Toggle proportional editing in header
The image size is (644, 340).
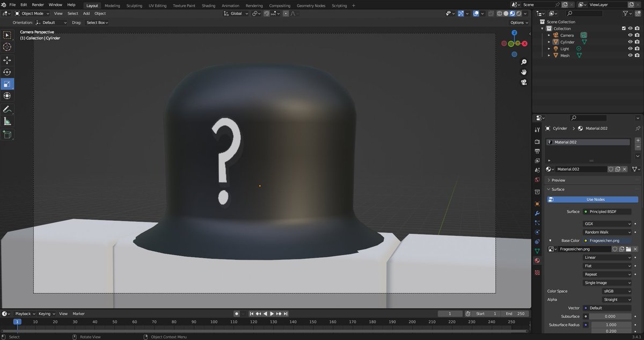click(286, 13)
